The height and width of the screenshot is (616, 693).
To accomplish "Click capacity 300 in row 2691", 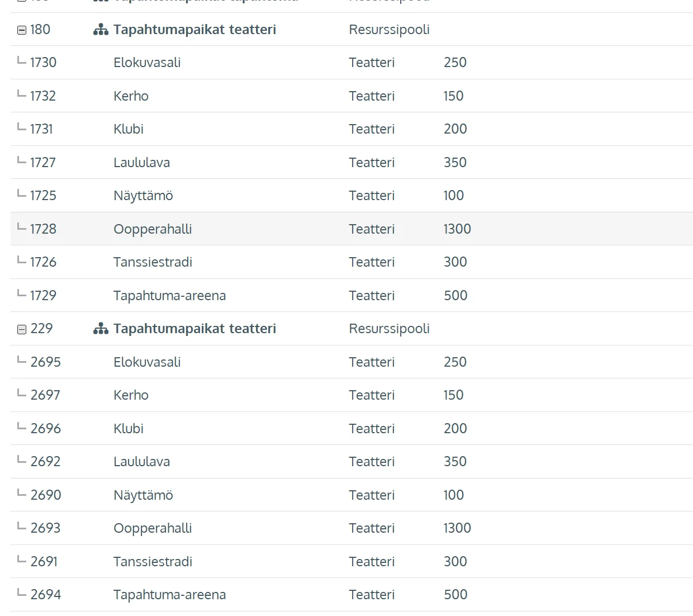I will pos(455,562).
